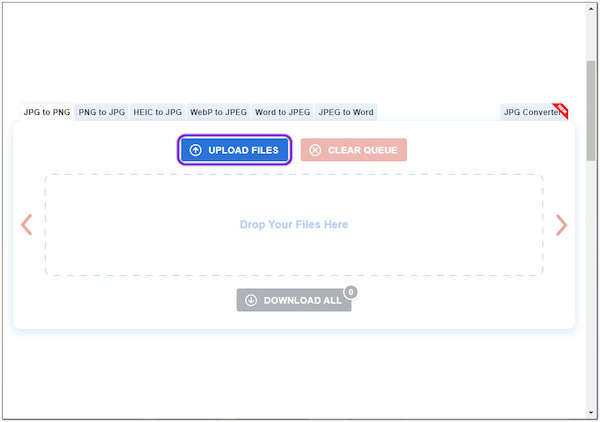Click the vertical scrollbar thumb

[x=591, y=111]
